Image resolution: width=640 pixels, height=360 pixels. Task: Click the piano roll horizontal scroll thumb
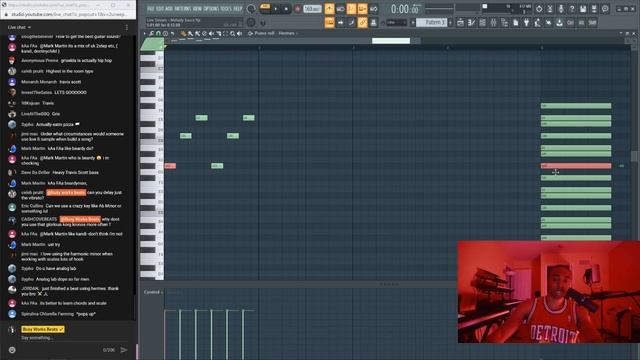click(391, 41)
